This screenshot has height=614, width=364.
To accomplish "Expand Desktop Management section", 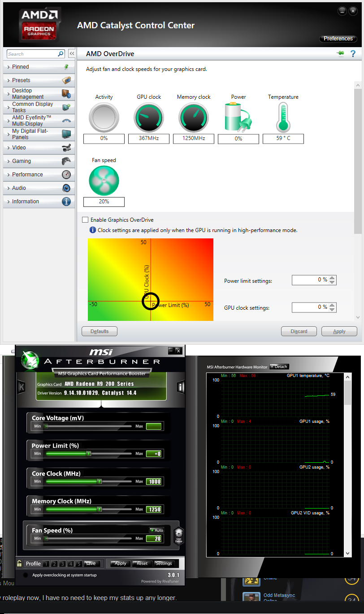I will click(x=39, y=94).
